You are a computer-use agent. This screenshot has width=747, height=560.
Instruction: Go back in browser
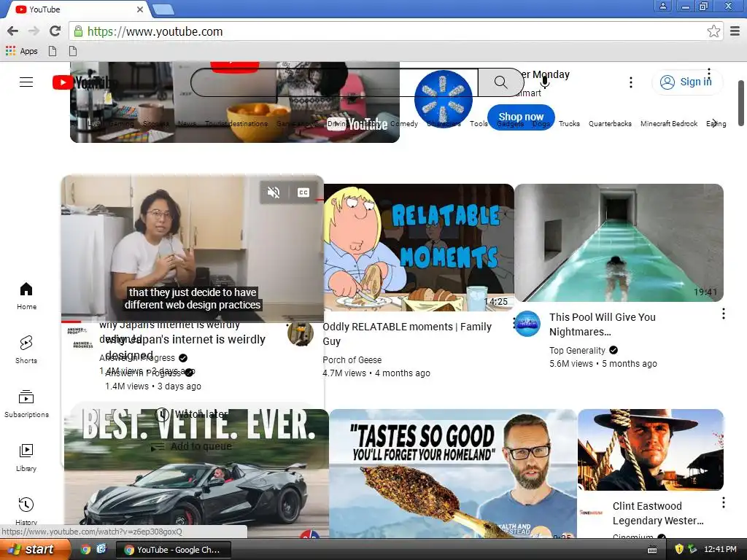pos(13,31)
